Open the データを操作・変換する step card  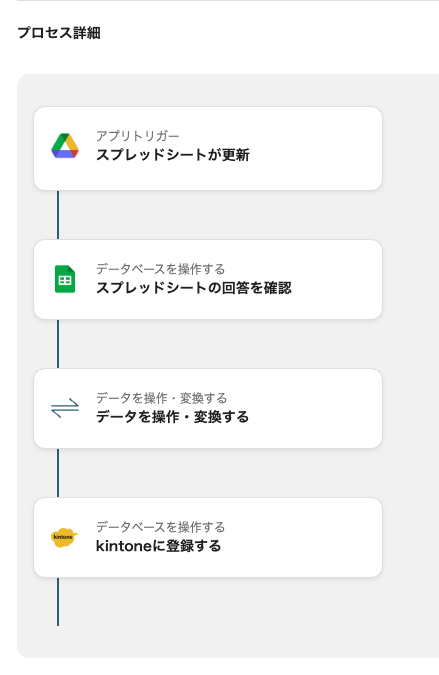coord(208,409)
